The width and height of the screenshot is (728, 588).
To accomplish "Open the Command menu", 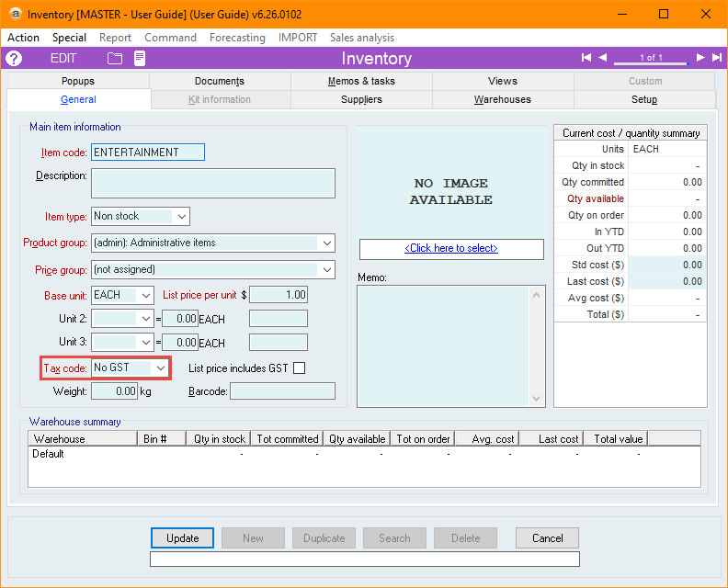I will tap(170, 38).
